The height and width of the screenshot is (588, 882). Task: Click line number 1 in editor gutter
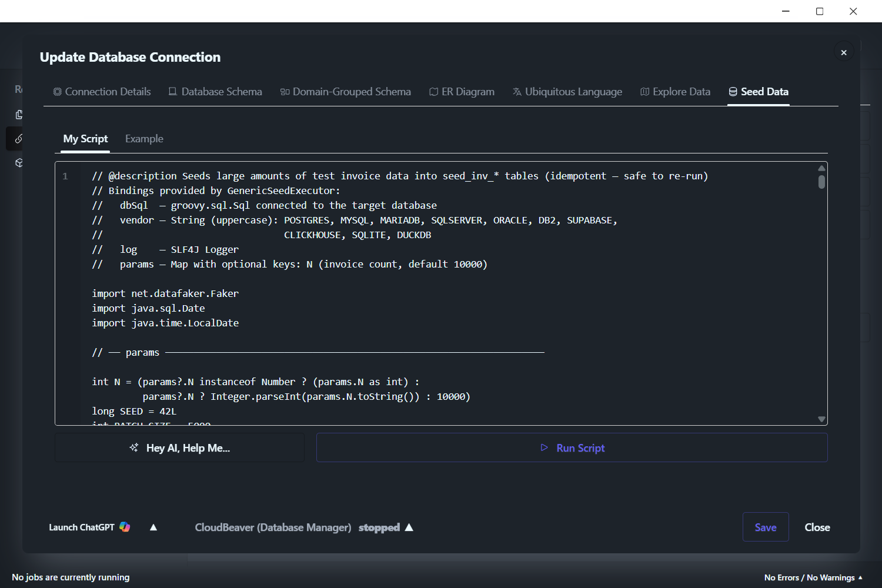coord(65,176)
